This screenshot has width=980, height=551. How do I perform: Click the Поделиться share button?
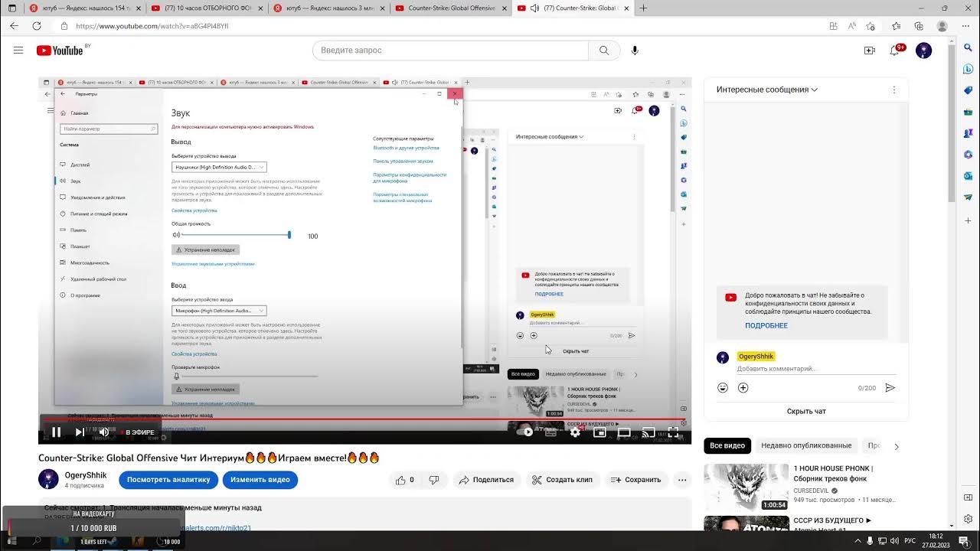[486, 480]
